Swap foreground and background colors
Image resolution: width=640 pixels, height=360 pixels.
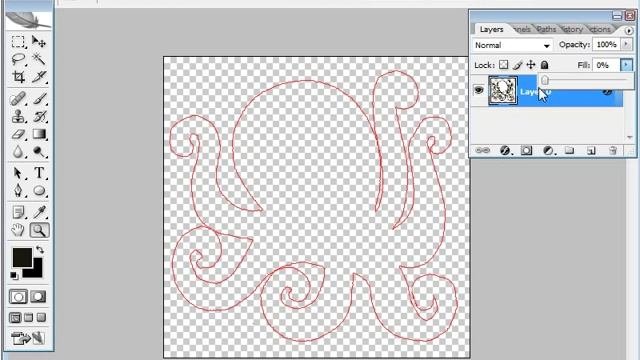(40, 249)
